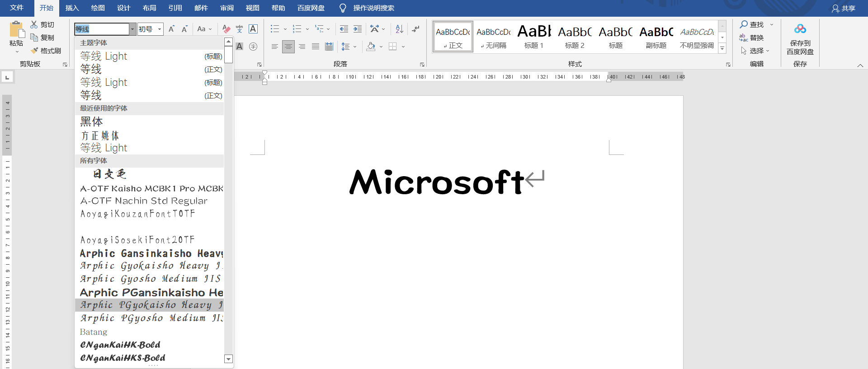The width and height of the screenshot is (868, 369).
Task: Switch to the 设计 (Design) tab
Action: pos(123,8)
